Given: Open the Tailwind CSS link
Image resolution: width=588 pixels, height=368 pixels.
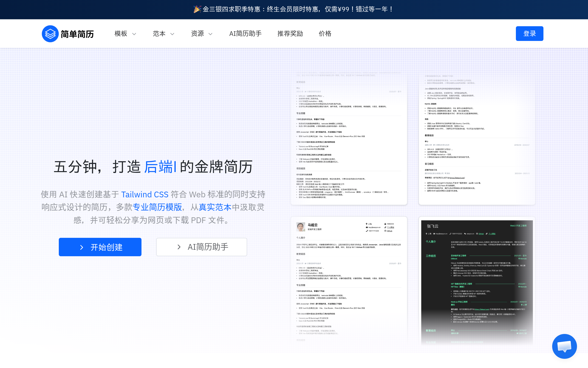Looking at the screenshot, I should coord(145,195).
